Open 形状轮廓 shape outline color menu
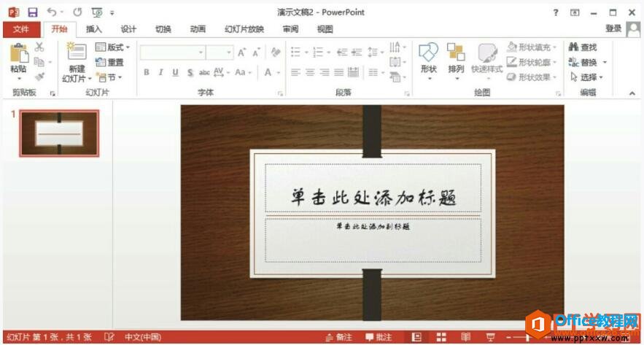This screenshot has height=345, width=644. pos(532,62)
